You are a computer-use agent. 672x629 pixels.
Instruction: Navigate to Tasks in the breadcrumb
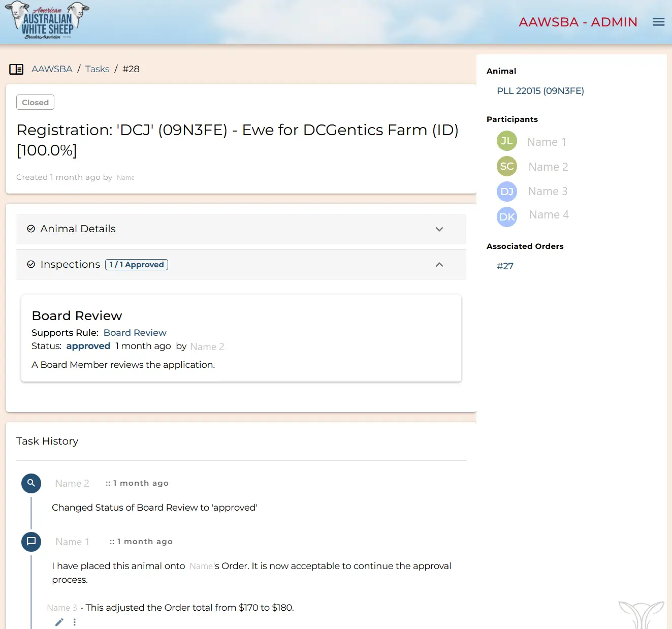tap(97, 69)
